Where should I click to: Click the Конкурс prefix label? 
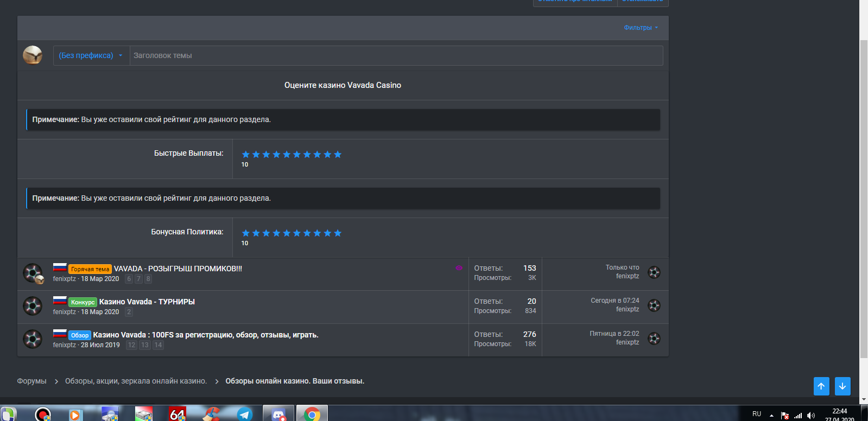point(83,302)
